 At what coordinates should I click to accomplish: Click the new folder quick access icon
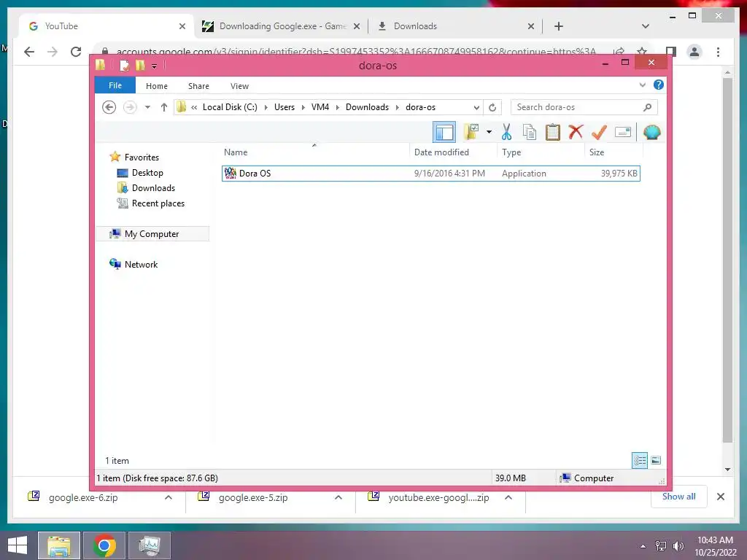[140, 65]
